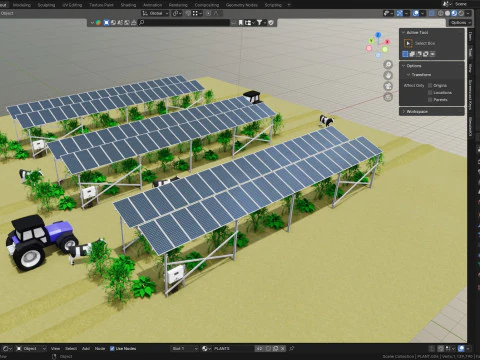This screenshot has height=360, width=480.
Task: Toggle proportional editing icon
Action: (x=208, y=13)
